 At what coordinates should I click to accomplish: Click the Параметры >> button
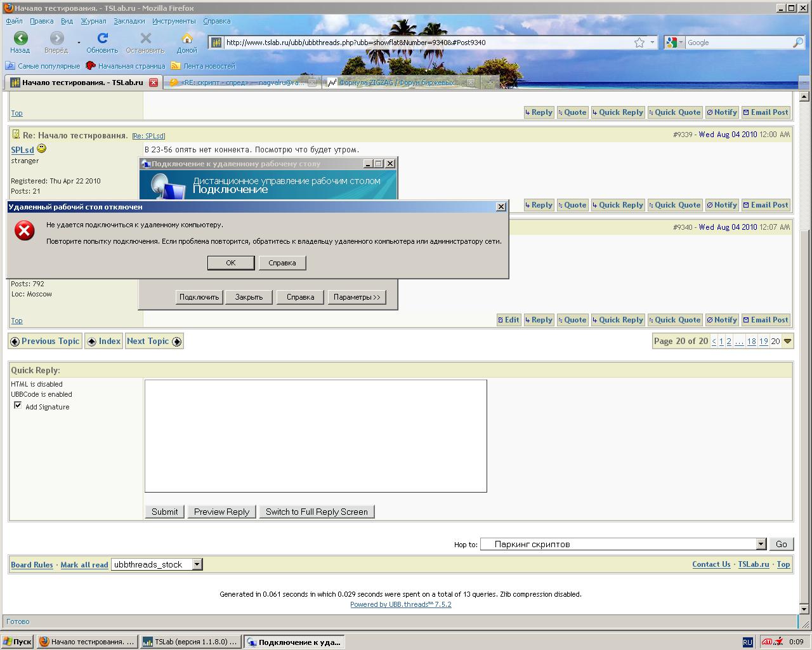[x=357, y=297]
